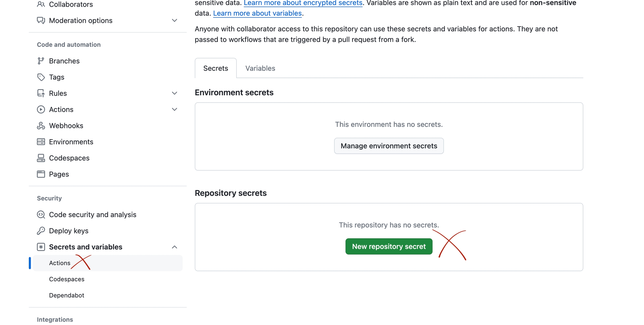This screenshot has height=325, width=644.
Task: Click New repository secret button
Action: tap(389, 246)
